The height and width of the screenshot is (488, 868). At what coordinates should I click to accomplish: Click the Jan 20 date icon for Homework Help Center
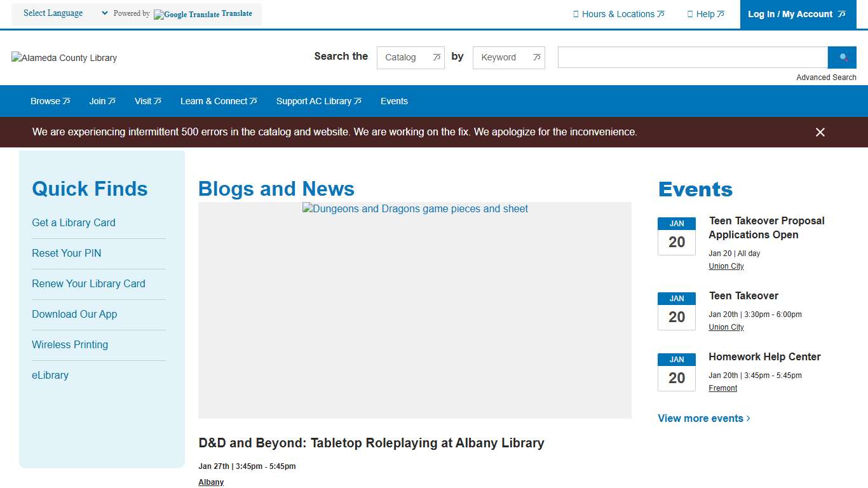[676, 372]
